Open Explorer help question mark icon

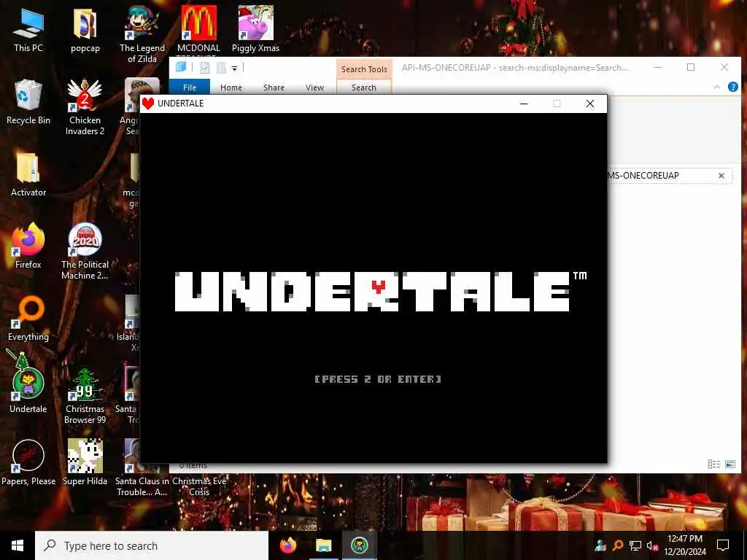pyautogui.click(x=732, y=87)
